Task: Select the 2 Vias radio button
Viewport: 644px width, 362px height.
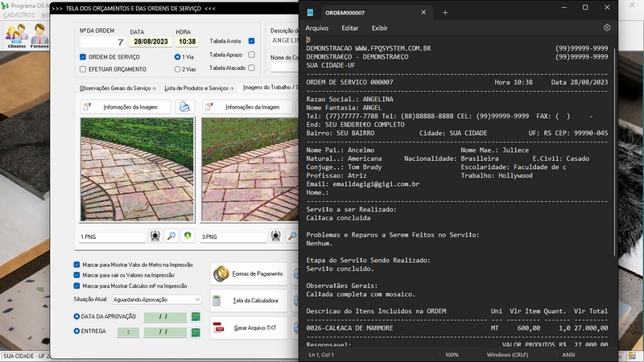Action: pos(177,70)
